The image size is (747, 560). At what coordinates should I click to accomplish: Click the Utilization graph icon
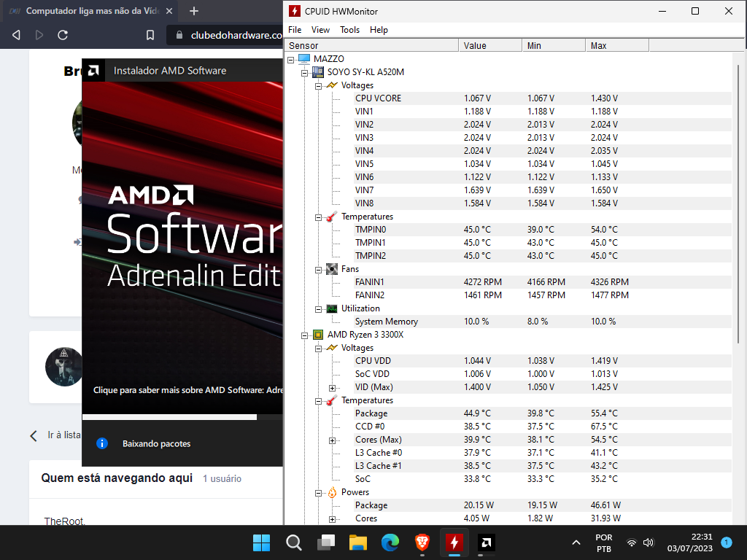(332, 308)
